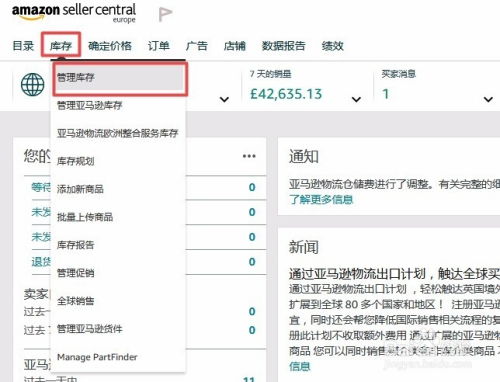Click the Amazon Seller Central logo
This screenshot has width=500, height=382.
point(74,13)
